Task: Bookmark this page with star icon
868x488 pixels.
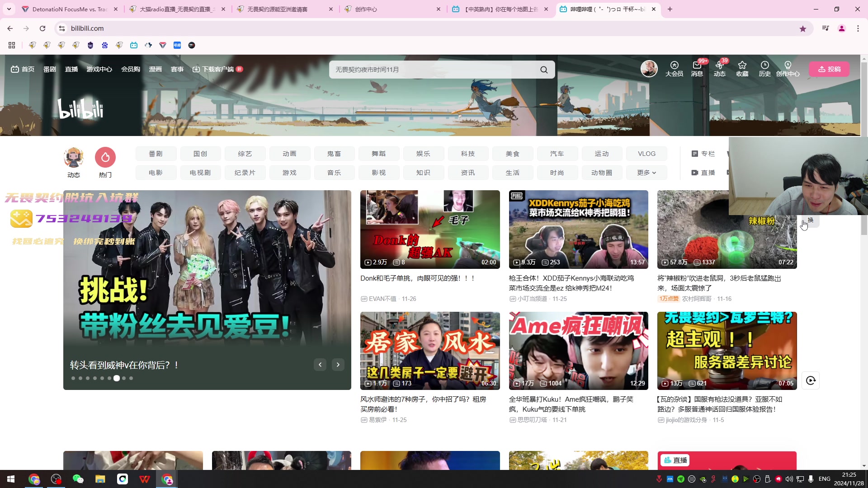Action: pos(803,28)
